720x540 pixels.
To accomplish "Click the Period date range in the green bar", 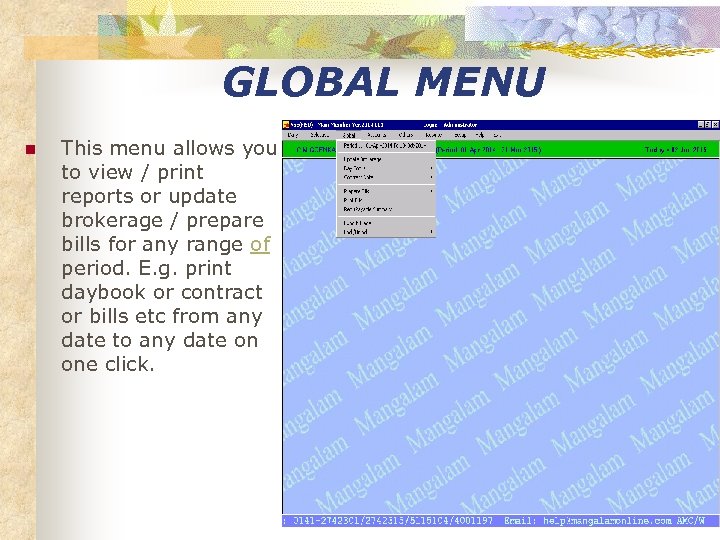I will [489, 150].
